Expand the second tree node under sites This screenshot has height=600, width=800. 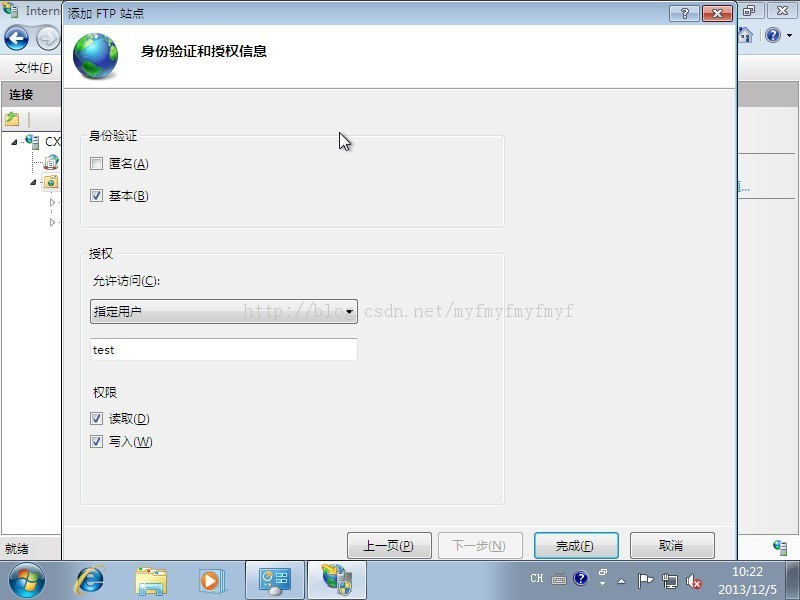pyautogui.click(x=51, y=222)
